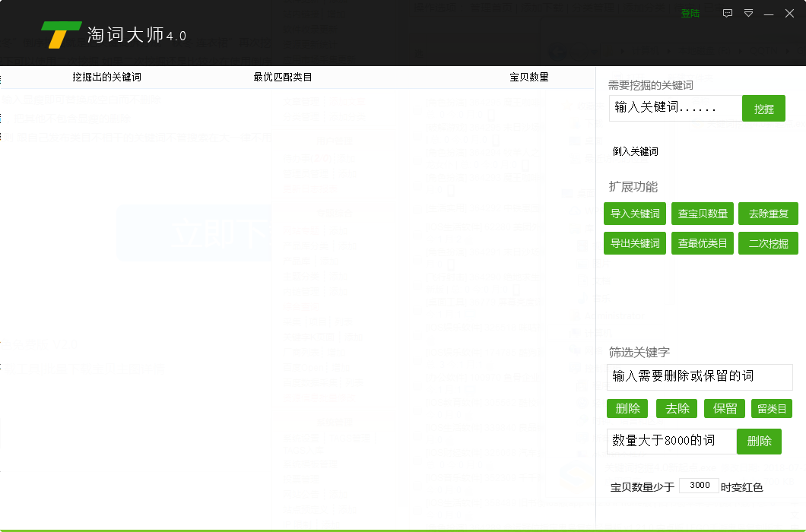Viewport: 806px width, 532px height.
Task: Click the 挖掘 button
Action: coord(763,109)
